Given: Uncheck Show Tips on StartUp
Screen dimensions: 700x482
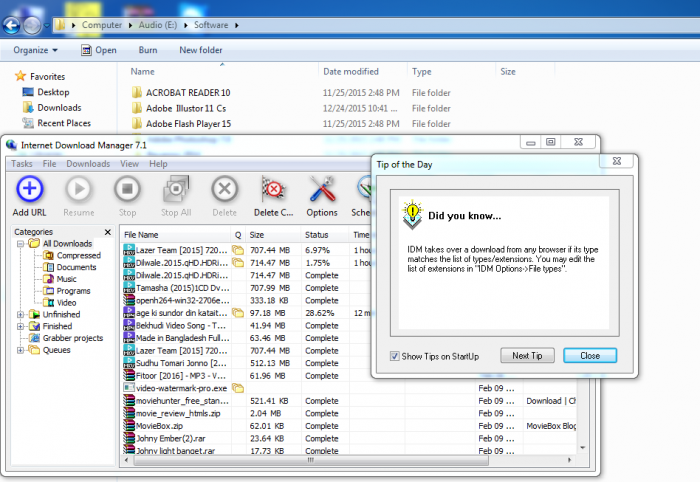Looking at the screenshot, I should [x=395, y=356].
